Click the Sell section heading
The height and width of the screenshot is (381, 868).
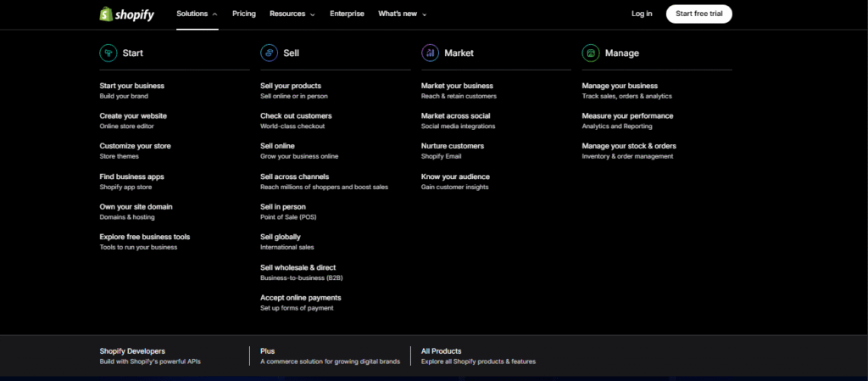click(292, 53)
